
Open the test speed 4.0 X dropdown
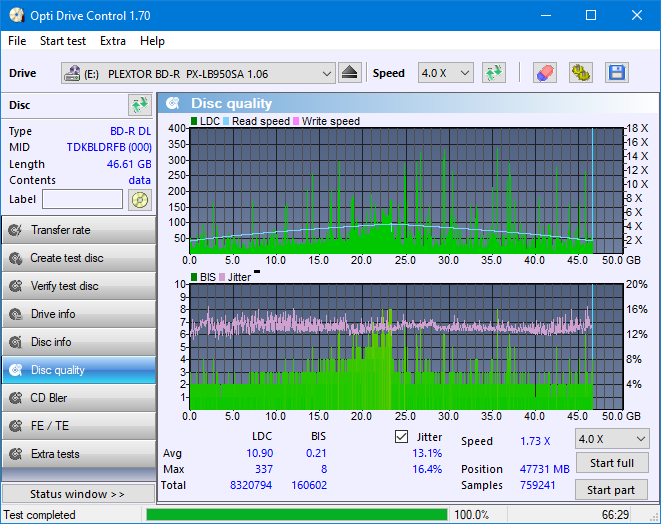tap(612, 439)
